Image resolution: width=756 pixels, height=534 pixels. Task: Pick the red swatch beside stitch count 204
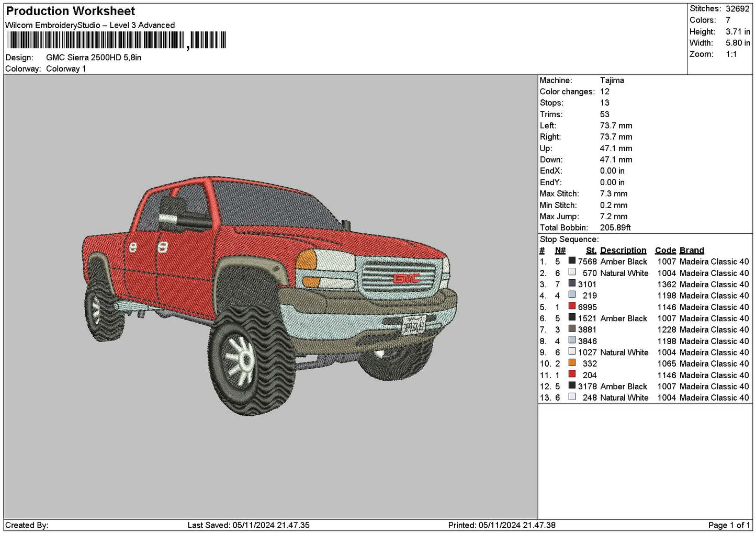pyautogui.click(x=572, y=374)
